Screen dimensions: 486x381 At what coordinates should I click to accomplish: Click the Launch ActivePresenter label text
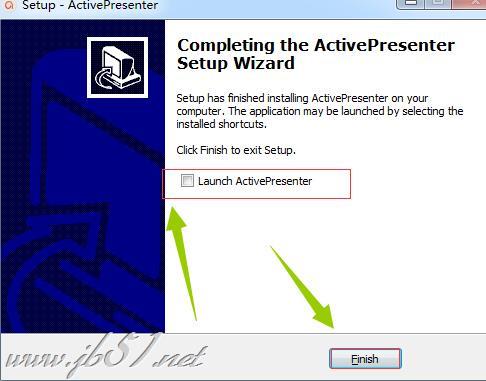[x=255, y=181]
